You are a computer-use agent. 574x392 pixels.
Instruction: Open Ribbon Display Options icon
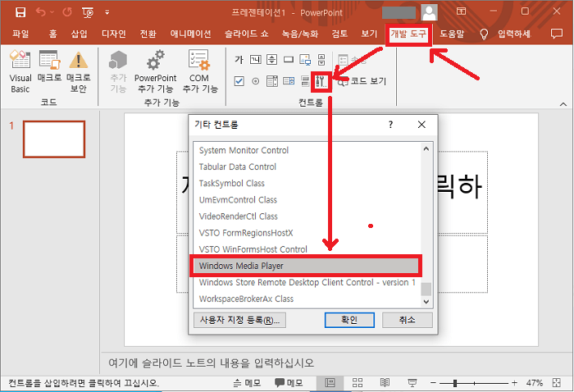coord(461,11)
